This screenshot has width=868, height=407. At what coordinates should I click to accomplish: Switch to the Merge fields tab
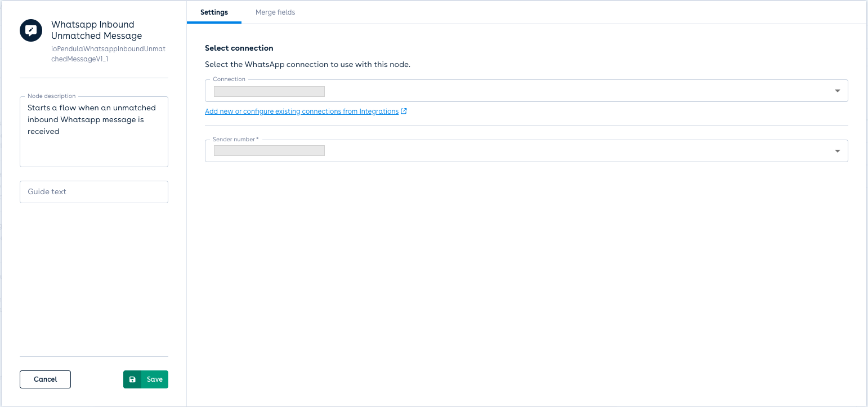tap(275, 12)
